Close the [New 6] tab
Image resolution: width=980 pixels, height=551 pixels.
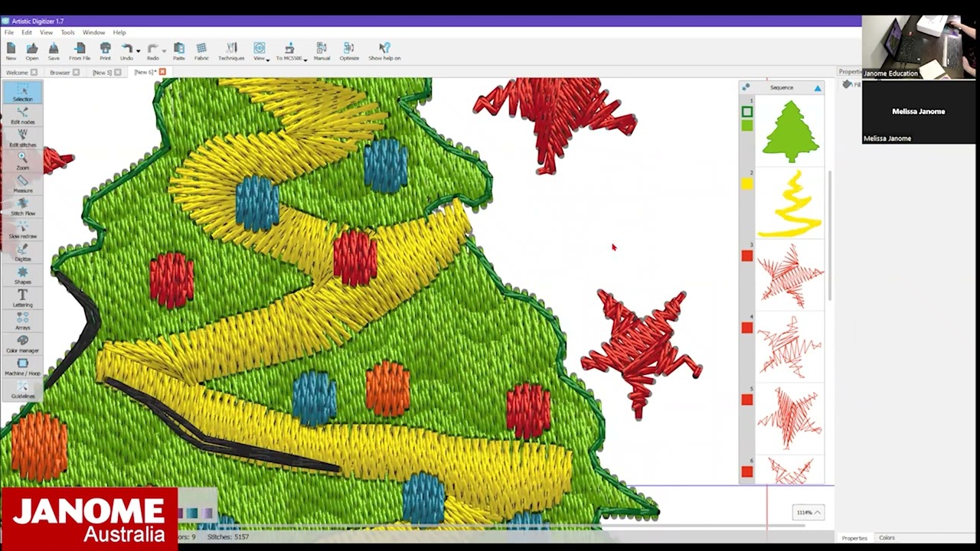tap(162, 72)
